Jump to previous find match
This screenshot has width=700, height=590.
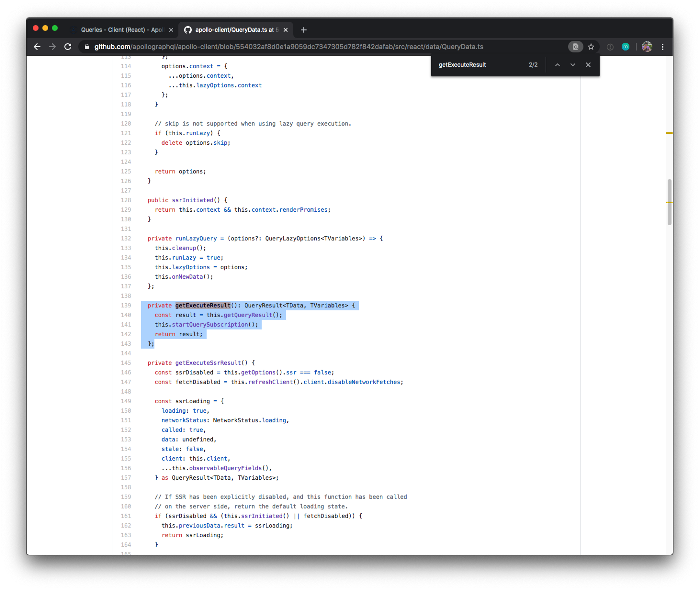(x=557, y=65)
